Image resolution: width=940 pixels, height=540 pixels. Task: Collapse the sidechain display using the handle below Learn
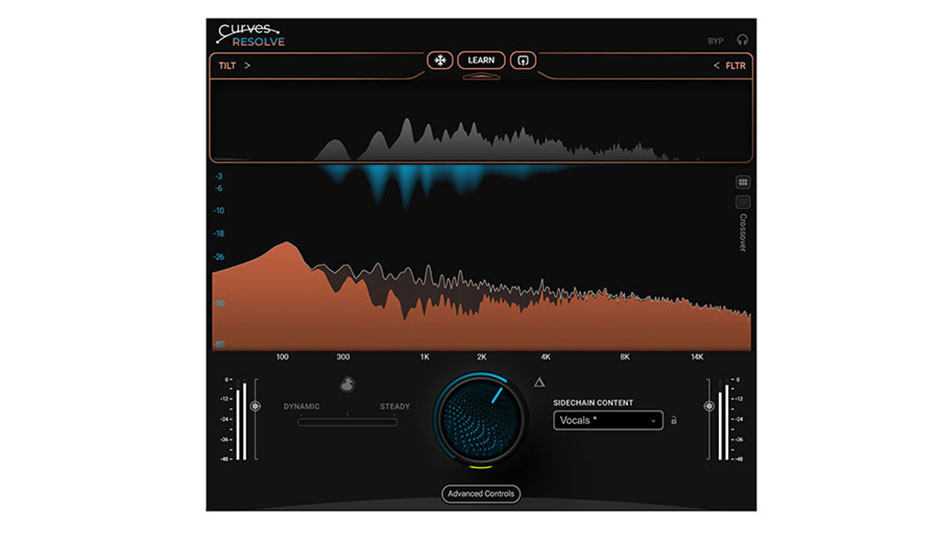(x=481, y=76)
